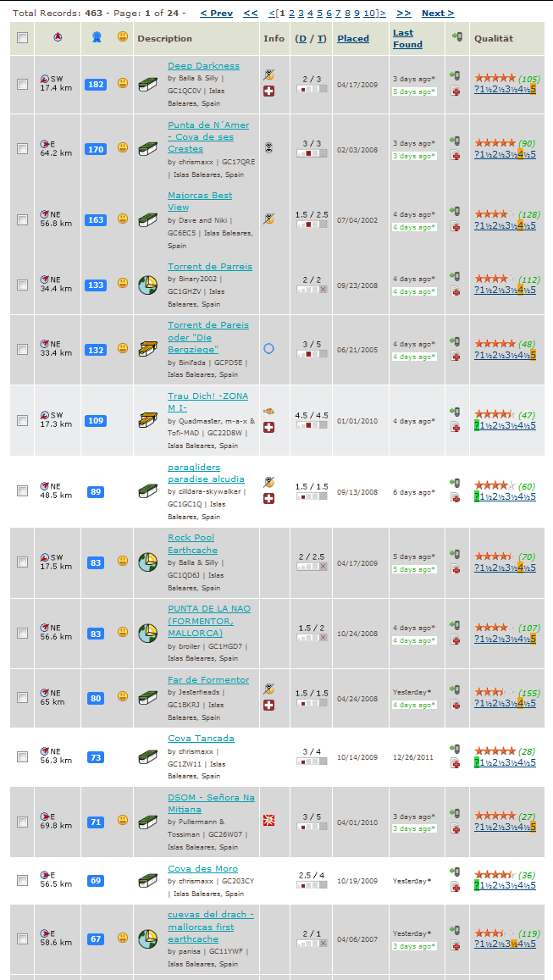Sort by Last Found column header
553x980 pixels.
[x=407, y=38]
